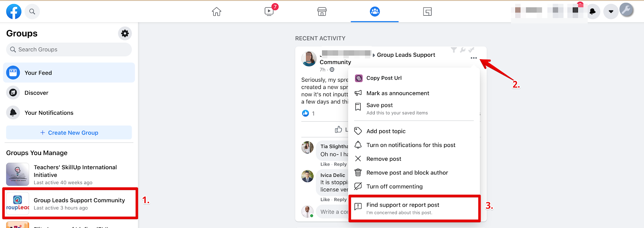Open the post's three-dot options menu
644x228 pixels.
[x=474, y=58]
